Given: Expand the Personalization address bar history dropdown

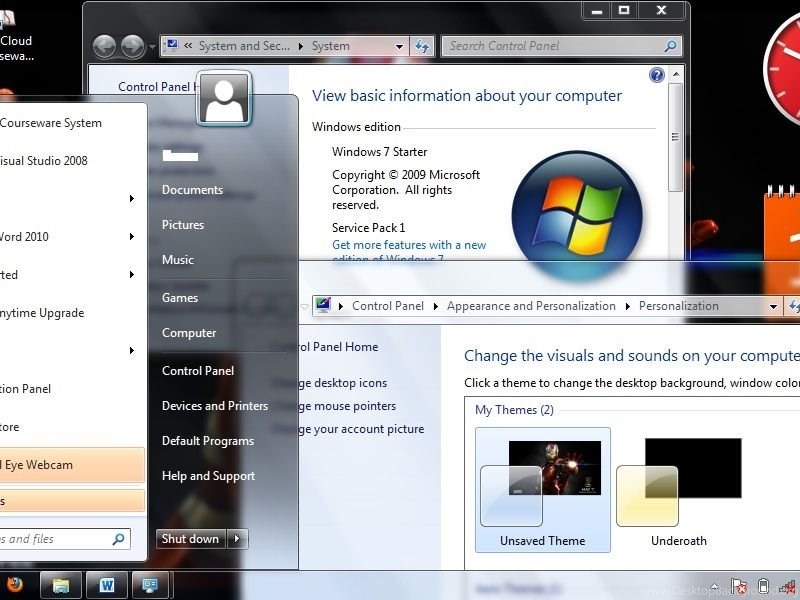Looking at the screenshot, I should (773, 306).
